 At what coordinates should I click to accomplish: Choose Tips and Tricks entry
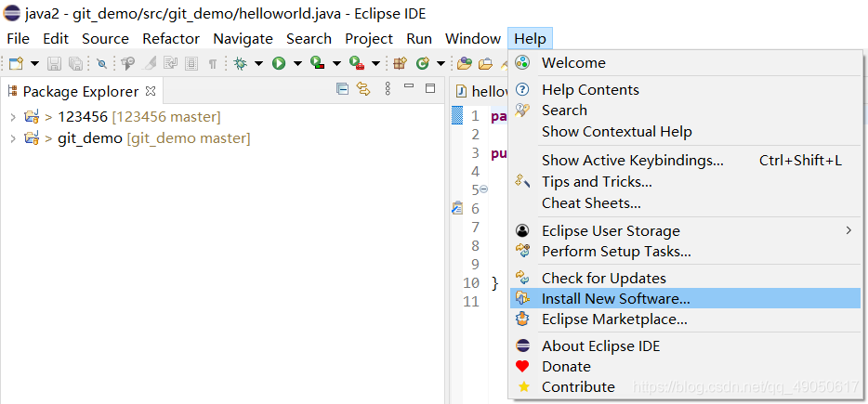(x=685, y=181)
